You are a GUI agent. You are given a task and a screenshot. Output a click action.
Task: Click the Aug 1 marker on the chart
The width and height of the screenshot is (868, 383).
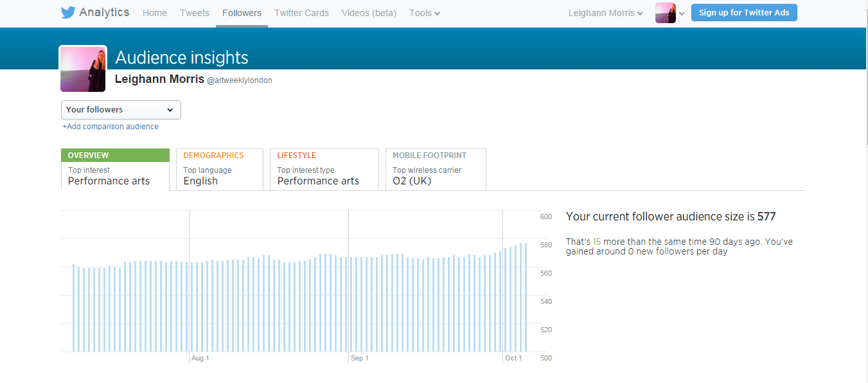[200, 358]
